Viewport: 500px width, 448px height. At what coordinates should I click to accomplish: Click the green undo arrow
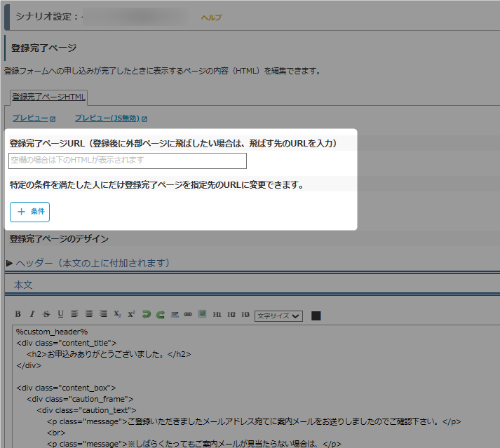pos(147,315)
